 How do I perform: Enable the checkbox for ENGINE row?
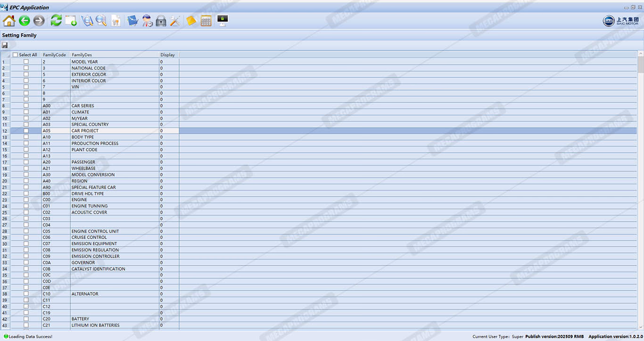tap(26, 200)
